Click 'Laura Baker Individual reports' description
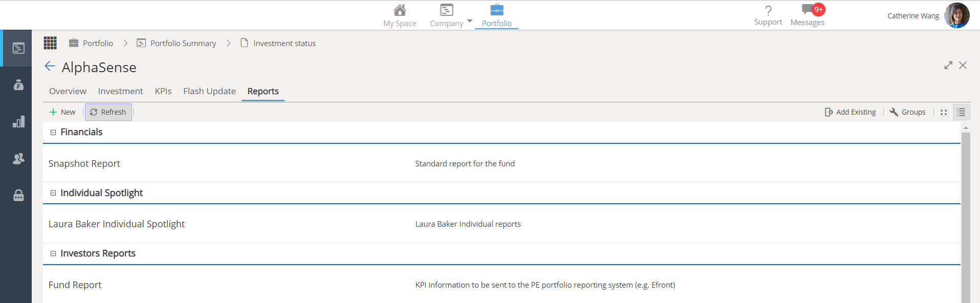The image size is (980, 303). click(468, 224)
